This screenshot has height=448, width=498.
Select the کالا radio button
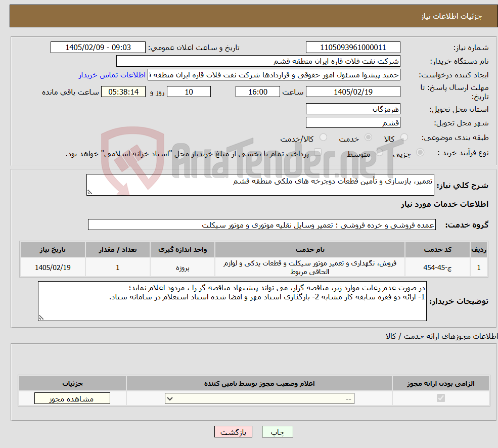(x=404, y=137)
